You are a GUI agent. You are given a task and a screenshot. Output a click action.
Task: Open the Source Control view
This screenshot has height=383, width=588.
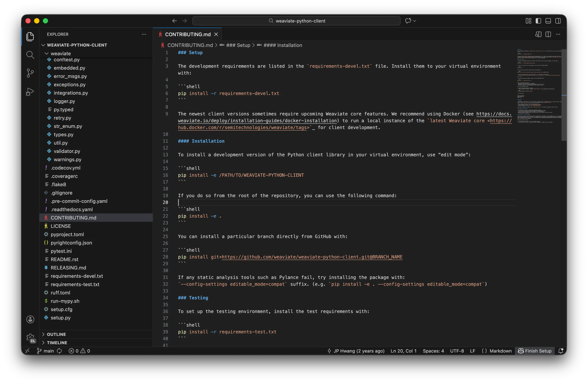click(30, 73)
